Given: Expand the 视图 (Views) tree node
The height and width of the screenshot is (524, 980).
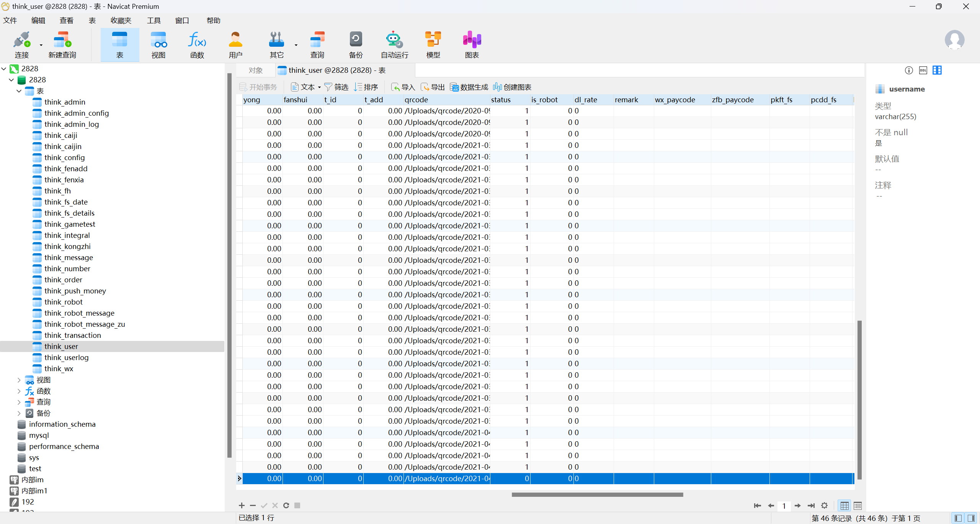Looking at the screenshot, I should point(19,380).
